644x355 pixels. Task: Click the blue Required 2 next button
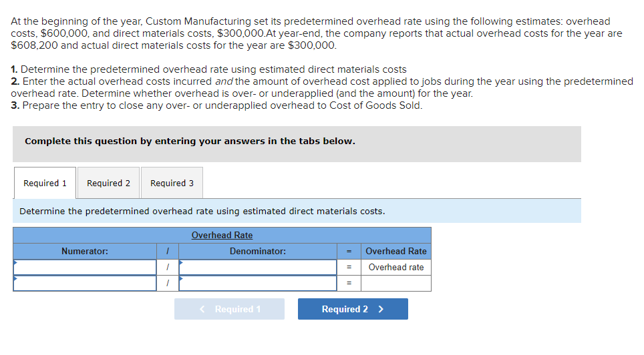(352, 309)
